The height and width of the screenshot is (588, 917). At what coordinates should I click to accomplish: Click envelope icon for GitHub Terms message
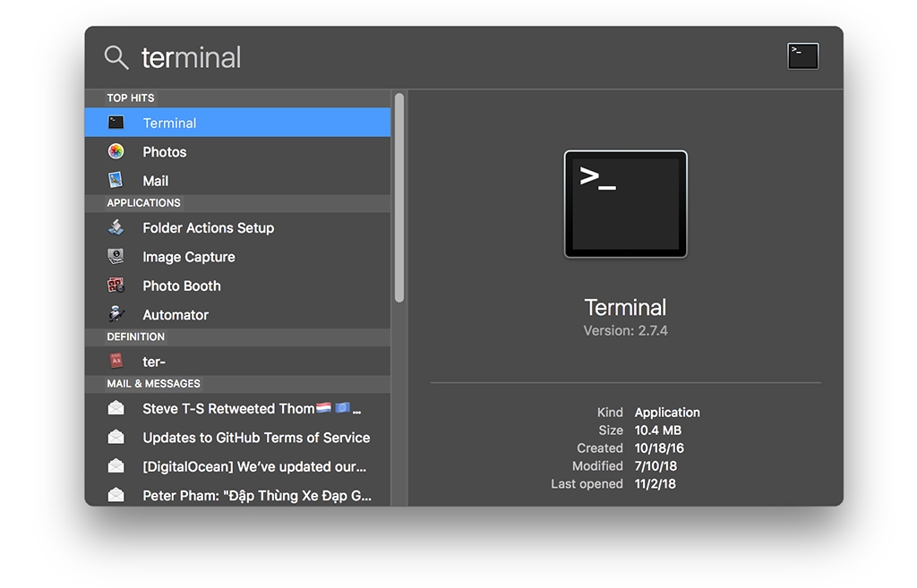click(x=116, y=437)
